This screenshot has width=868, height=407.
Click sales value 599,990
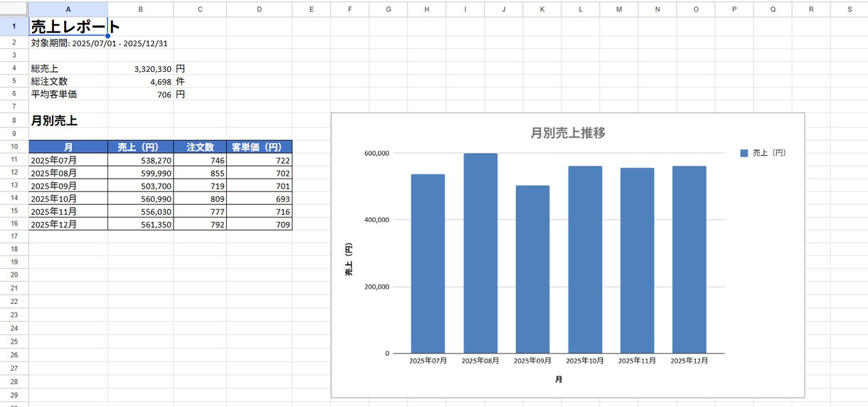point(141,174)
